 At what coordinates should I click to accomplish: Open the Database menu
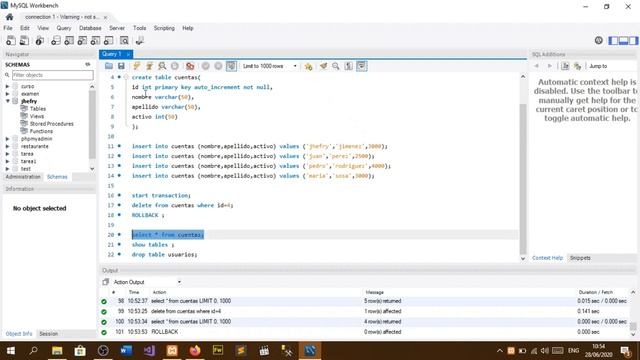point(90,28)
